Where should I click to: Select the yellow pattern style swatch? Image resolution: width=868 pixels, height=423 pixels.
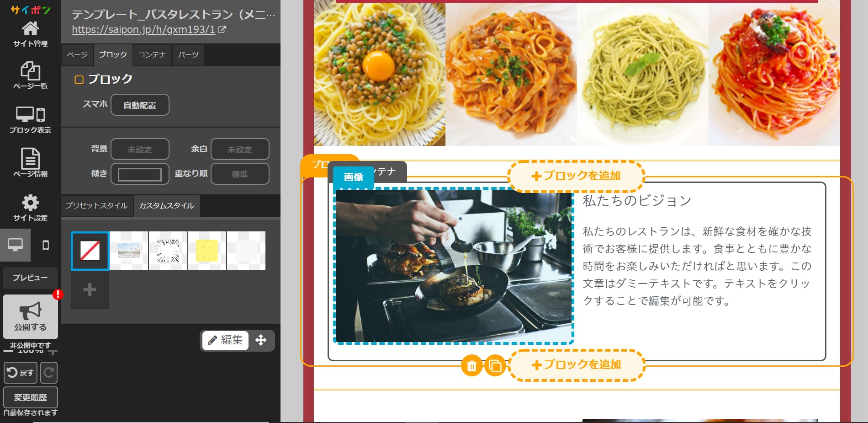pyautogui.click(x=207, y=251)
